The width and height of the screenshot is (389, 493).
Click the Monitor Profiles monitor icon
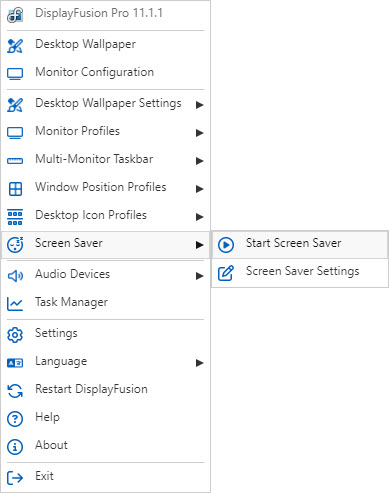pos(15,133)
